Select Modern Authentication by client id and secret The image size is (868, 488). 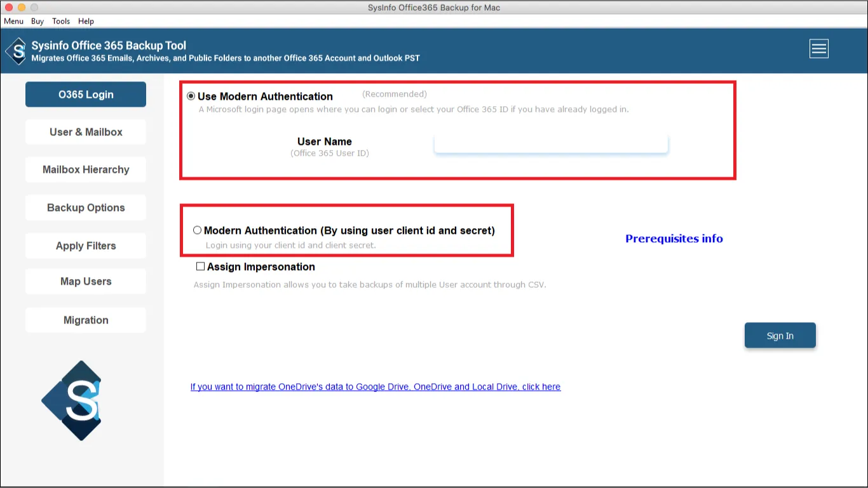pyautogui.click(x=197, y=230)
